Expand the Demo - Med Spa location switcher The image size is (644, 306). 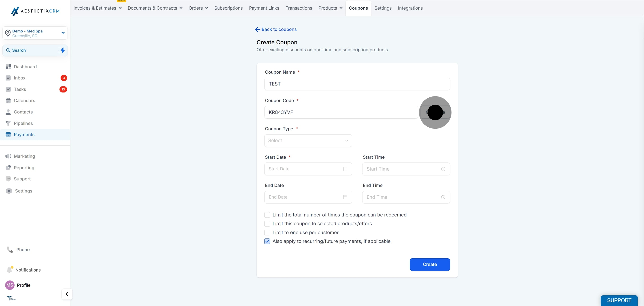point(35,33)
